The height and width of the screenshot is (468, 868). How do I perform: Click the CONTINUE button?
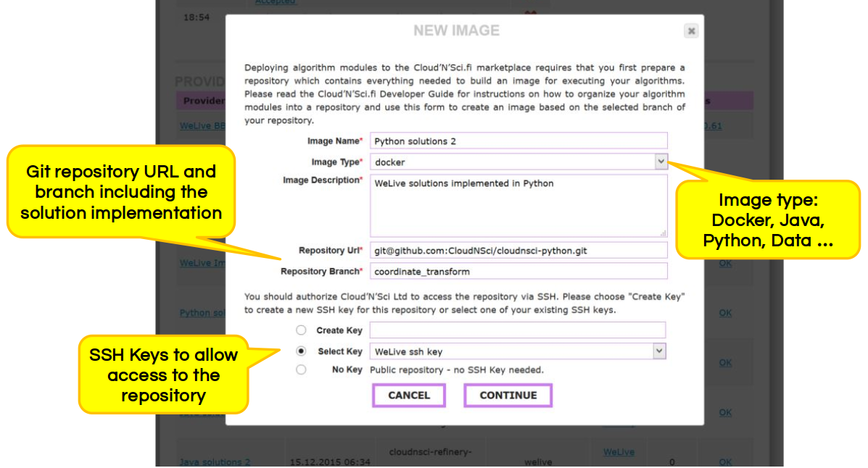pyautogui.click(x=508, y=396)
